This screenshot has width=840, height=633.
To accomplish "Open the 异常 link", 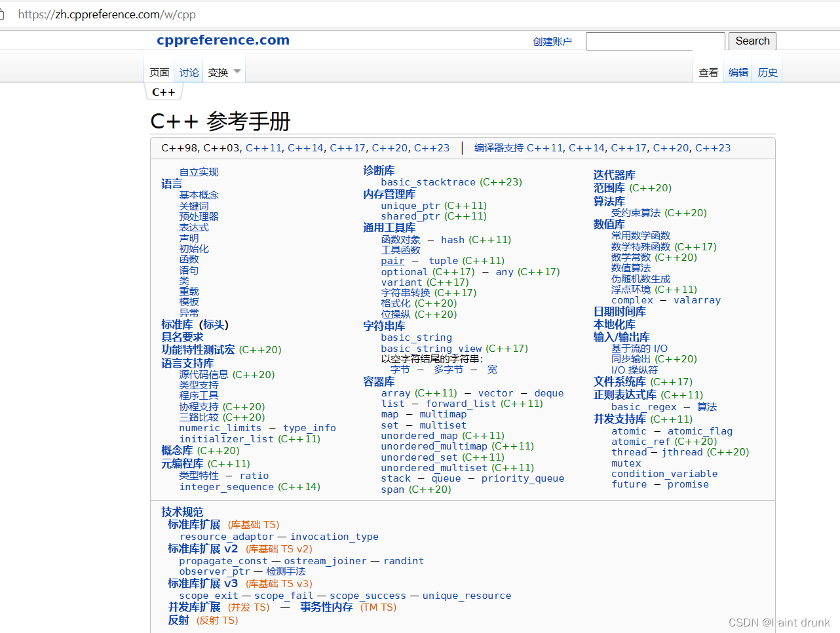I will (x=189, y=313).
